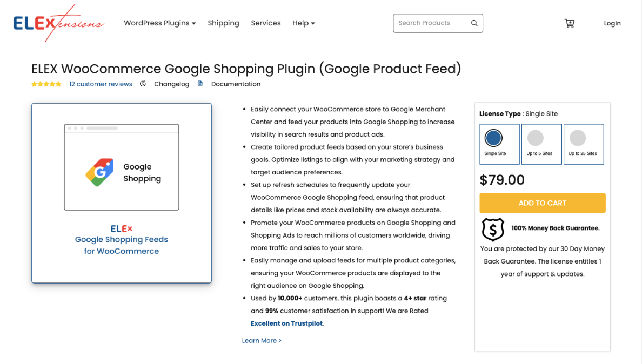The image size is (642, 364).
Task: Click the document icon beside Documentation
Action: coord(200,84)
